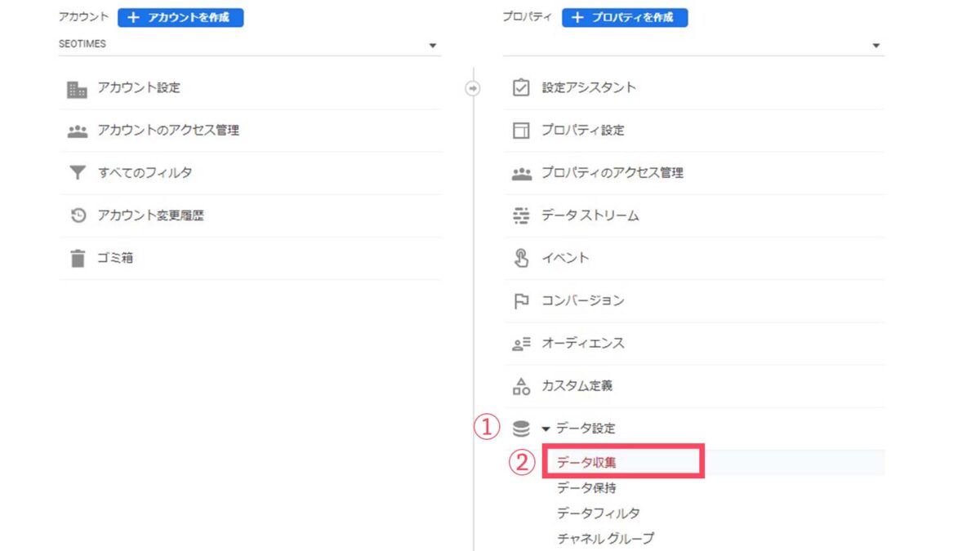
Task: Click the データ設定 label
Action: (x=586, y=429)
